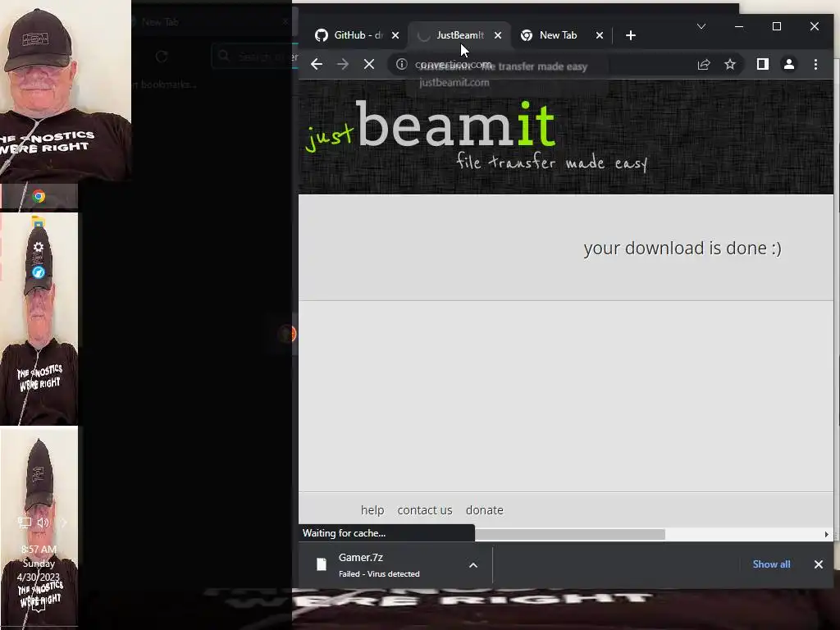This screenshot has width=840, height=630.
Task: Click the blue compass icon in taskbar
Action: (39, 272)
